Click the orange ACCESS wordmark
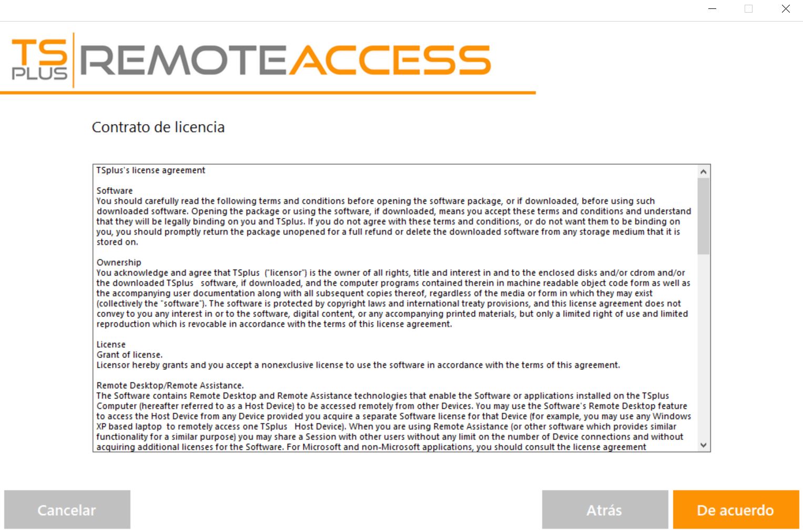This screenshot has height=532, width=803. point(389,60)
